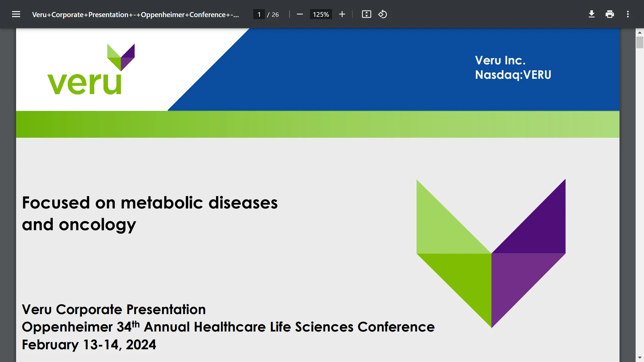Zoom in with the plus button
644x362 pixels.
(x=342, y=14)
